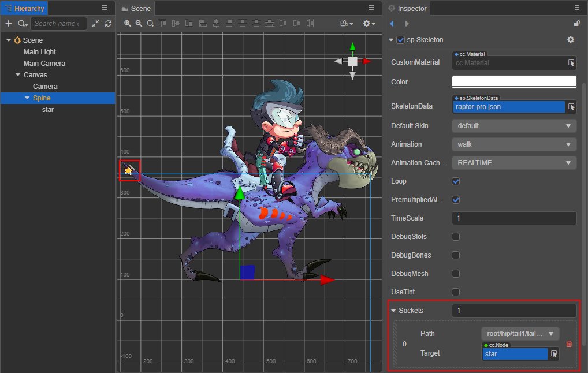This screenshot has height=373, width=588.
Task: Open scene settings gear dropdown
Action: pos(369,23)
